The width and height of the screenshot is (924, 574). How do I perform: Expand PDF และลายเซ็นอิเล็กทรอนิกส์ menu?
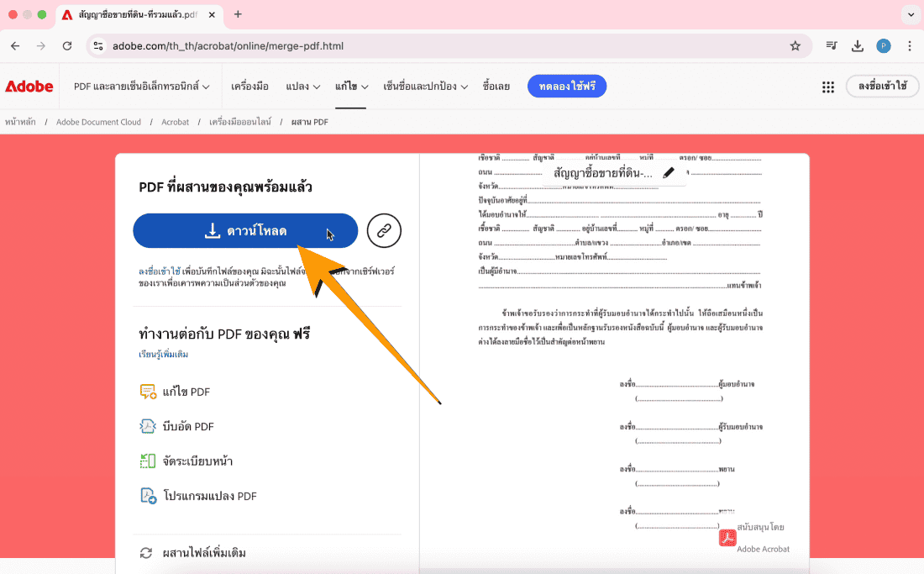click(x=141, y=87)
